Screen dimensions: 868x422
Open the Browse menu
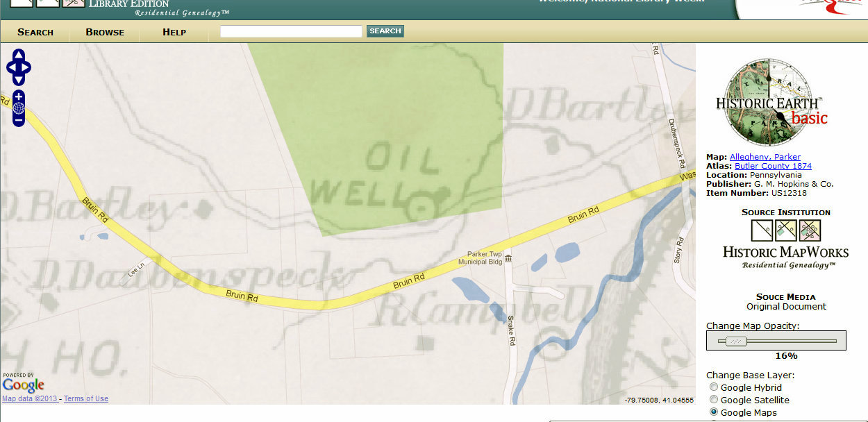pyautogui.click(x=104, y=32)
